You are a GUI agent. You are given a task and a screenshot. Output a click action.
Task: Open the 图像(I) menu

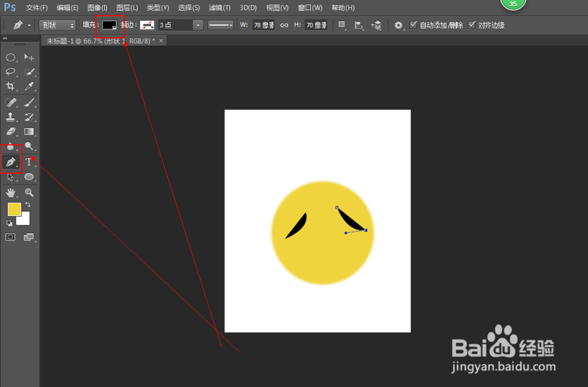(x=97, y=8)
